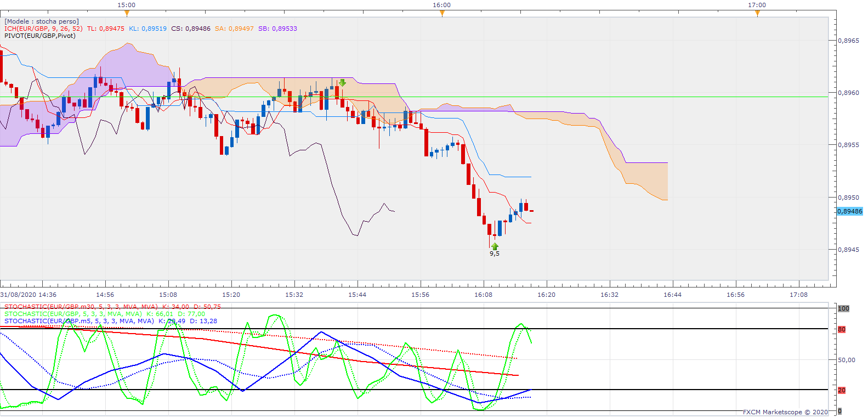
Task: Click the 17:00 label on the top time scale
Action: tap(757, 5)
